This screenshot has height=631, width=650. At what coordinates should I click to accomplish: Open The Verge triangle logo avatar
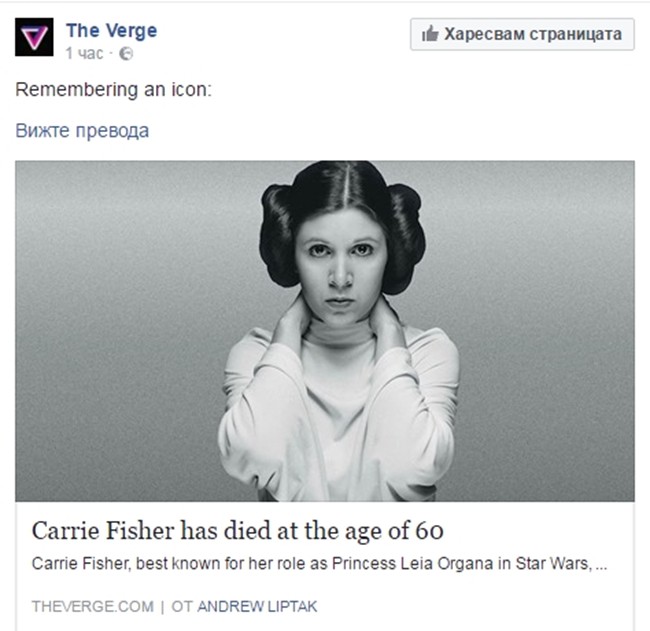coord(34,37)
